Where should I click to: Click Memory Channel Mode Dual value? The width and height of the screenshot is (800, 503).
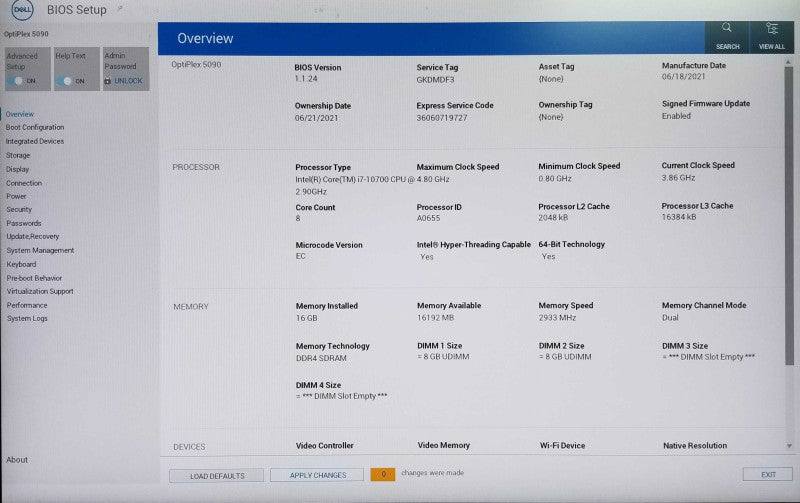pyautogui.click(x=670, y=317)
